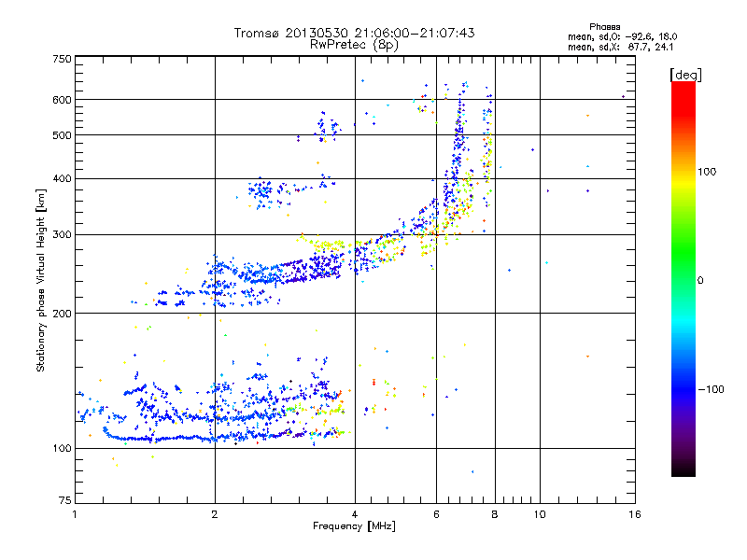Click the y-axis '750' tick label
The width and height of the screenshot is (747, 560).
click(62, 59)
